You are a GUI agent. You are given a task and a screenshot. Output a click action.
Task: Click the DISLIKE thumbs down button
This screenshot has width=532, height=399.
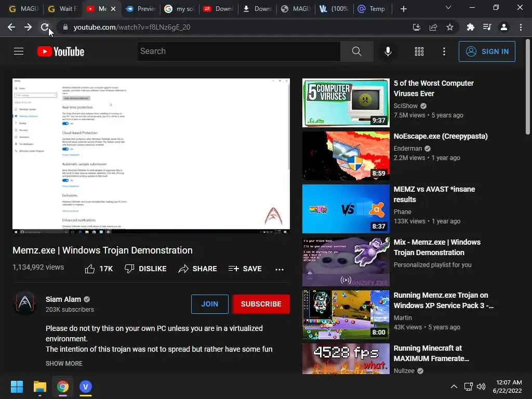pos(145,269)
